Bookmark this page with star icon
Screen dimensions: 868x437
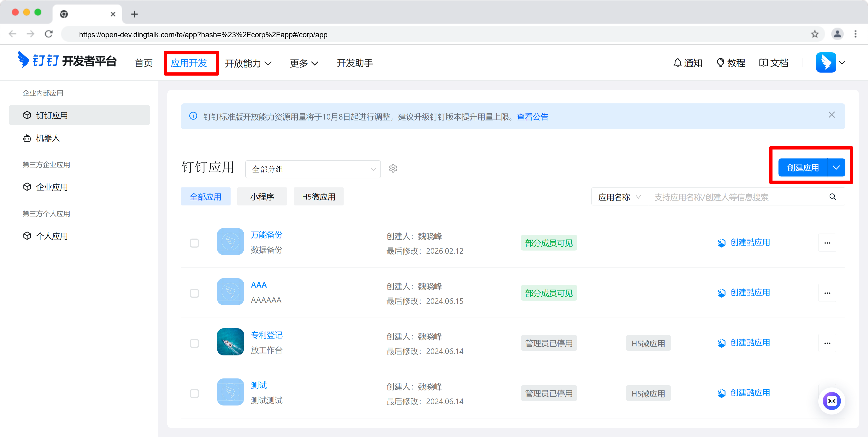click(x=814, y=34)
